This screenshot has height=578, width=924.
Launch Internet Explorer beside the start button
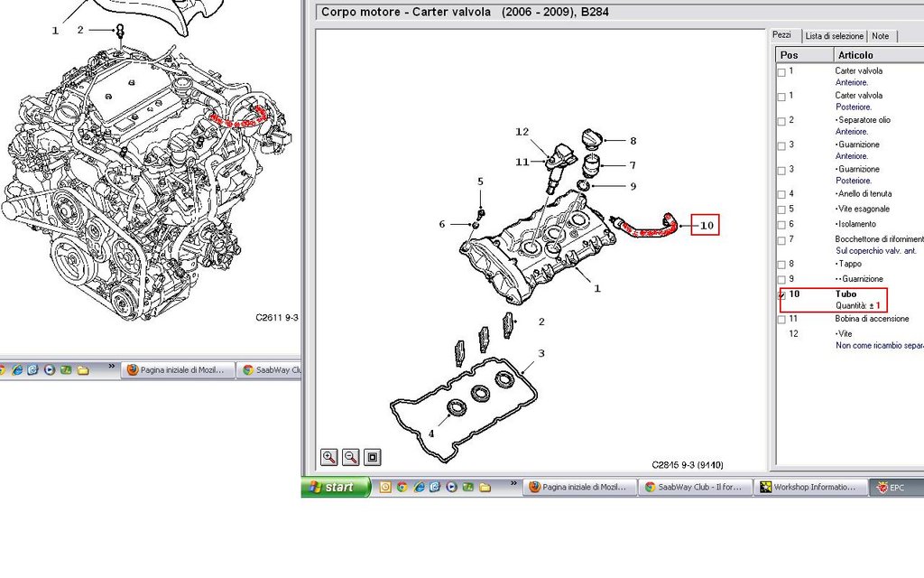click(x=419, y=487)
